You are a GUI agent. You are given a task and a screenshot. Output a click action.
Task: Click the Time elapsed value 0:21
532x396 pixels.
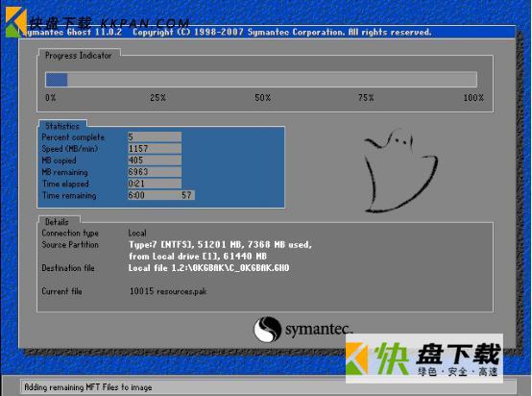pyautogui.click(x=155, y=184)
